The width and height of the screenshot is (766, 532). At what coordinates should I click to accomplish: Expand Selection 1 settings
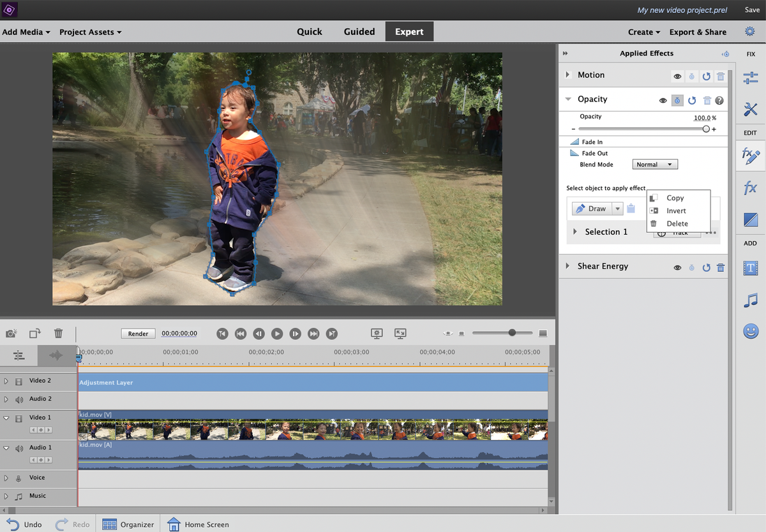(x=576, y=232)
